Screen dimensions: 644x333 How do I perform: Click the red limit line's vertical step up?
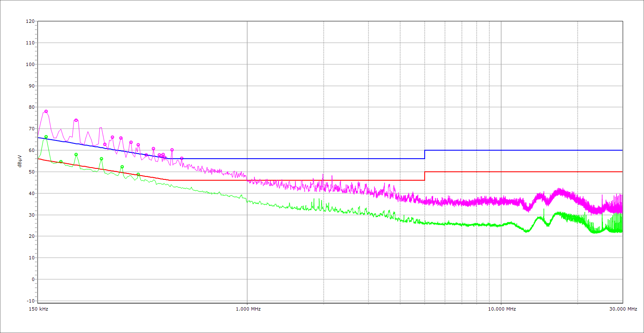coord(425,176)
